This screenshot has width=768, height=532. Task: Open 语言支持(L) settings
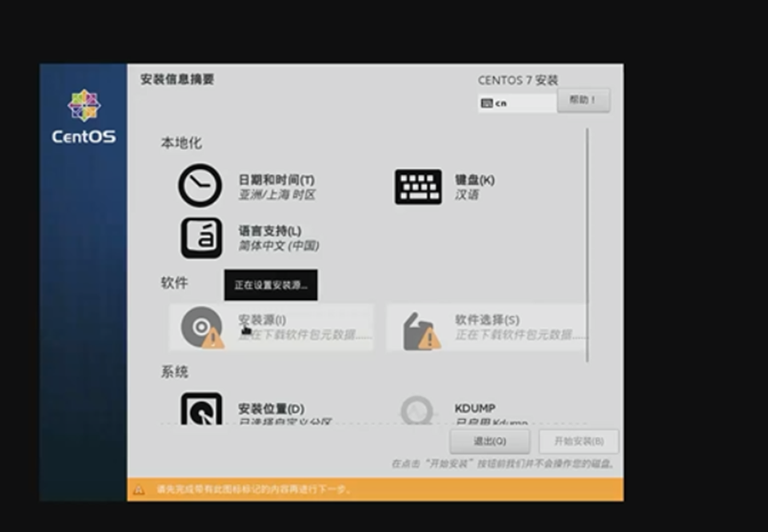tap(269, 231)
